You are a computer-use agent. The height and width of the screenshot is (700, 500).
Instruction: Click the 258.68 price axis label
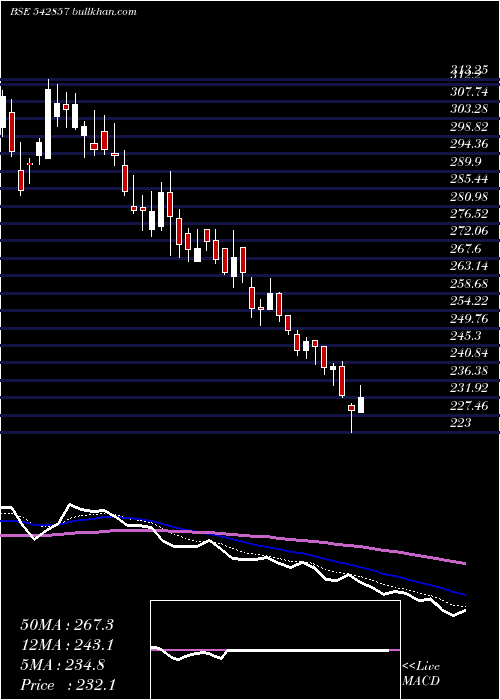pyautogui.click(x=469, y=284)
